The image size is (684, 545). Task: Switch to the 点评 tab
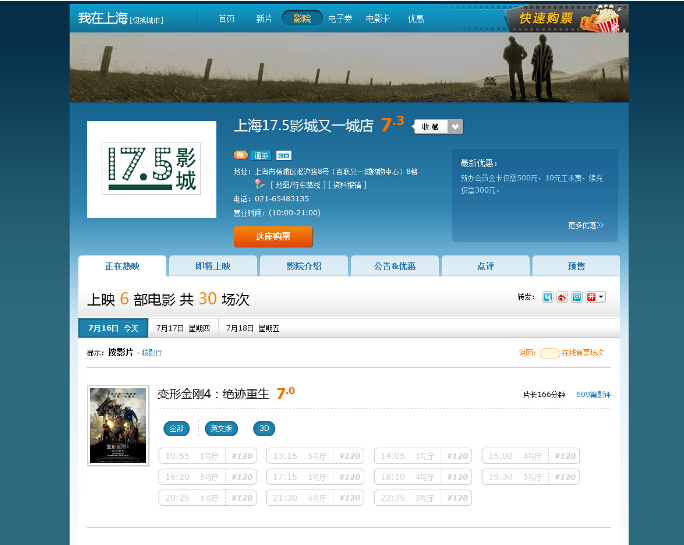click(x=486, y=266)
